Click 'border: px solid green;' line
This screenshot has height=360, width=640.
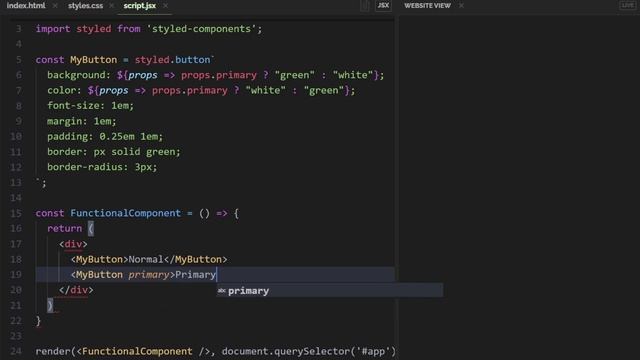tap(113, 152)
